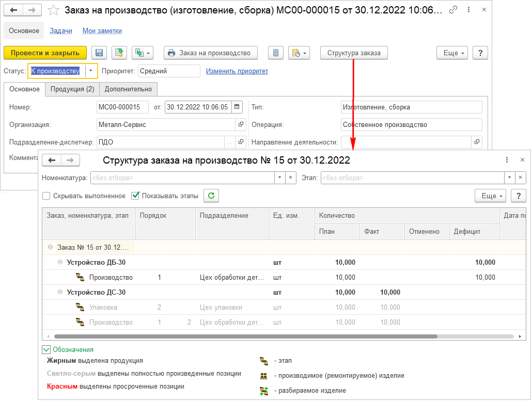Switch to 'Задачи' section
The image size is (532, 402).
coord(61,31)
